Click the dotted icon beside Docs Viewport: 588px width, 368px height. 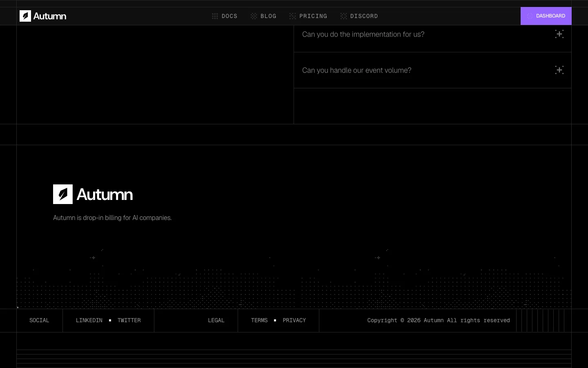click(x=215, y=16)
